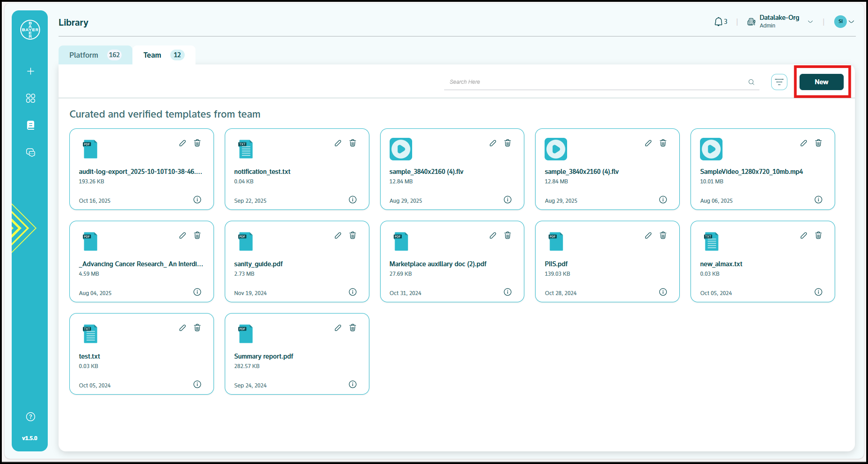Show info for PIIS.pdf

point(663,292)
